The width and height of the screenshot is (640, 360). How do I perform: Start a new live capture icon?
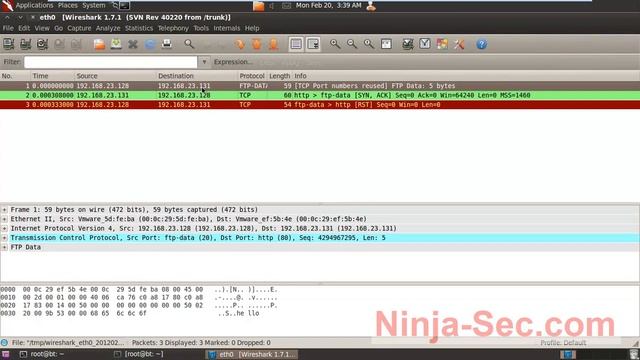coord(42,44)
